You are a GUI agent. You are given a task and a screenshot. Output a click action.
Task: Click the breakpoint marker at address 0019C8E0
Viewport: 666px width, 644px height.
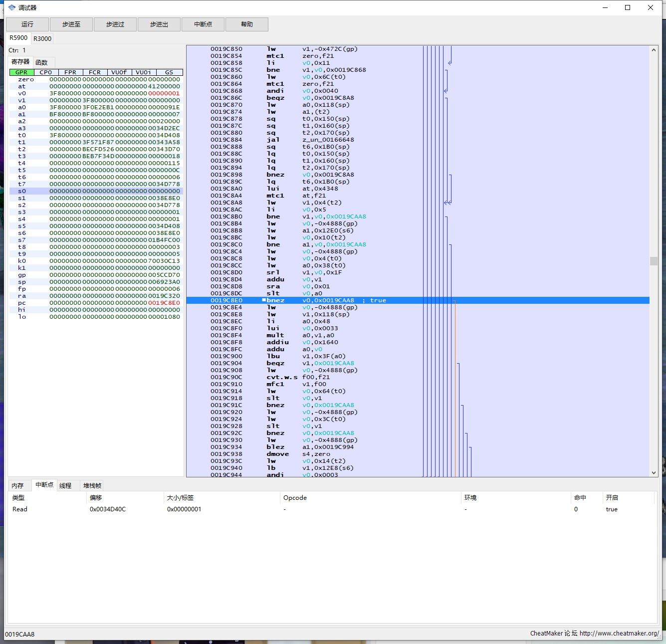pyautogui.click(x=264, y=300)
